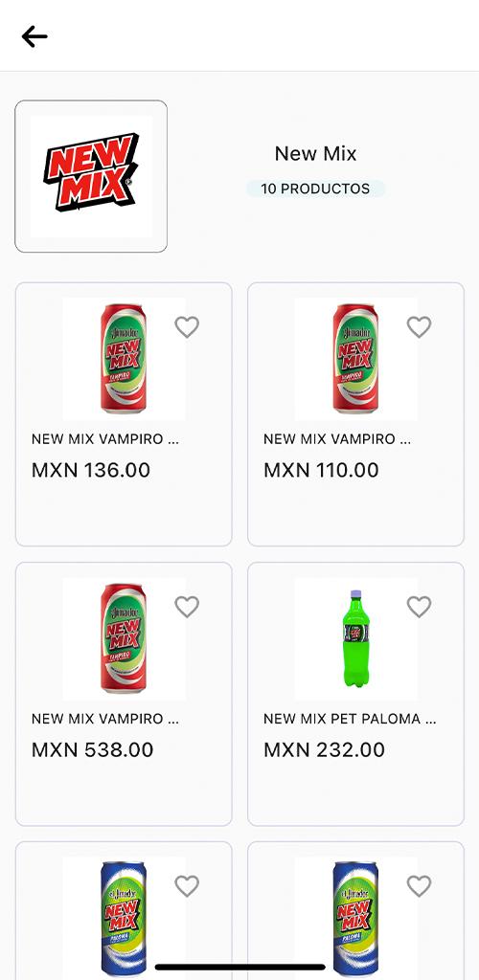Open Vampiro can image priced MXN 538.00
Viewport: 479px width, 980px height.
[x=124, y=638]
